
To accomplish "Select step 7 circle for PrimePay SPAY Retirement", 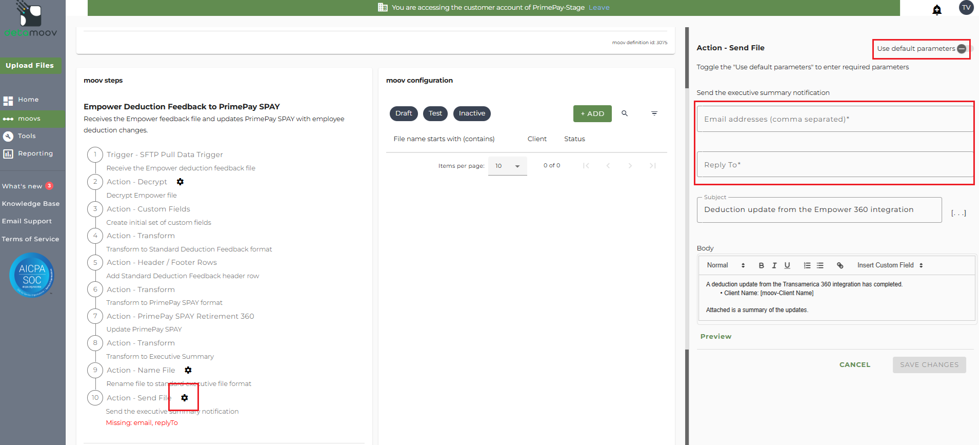I will [x=95, y=316].
